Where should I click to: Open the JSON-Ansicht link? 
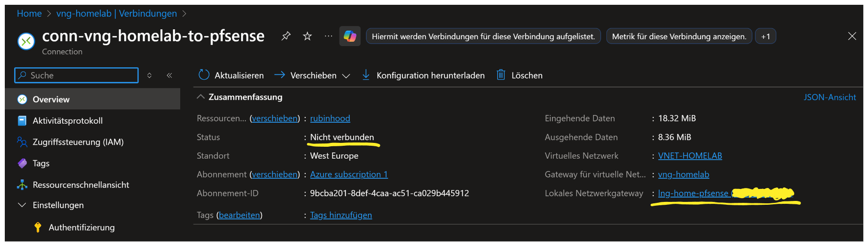pos(829,97)
